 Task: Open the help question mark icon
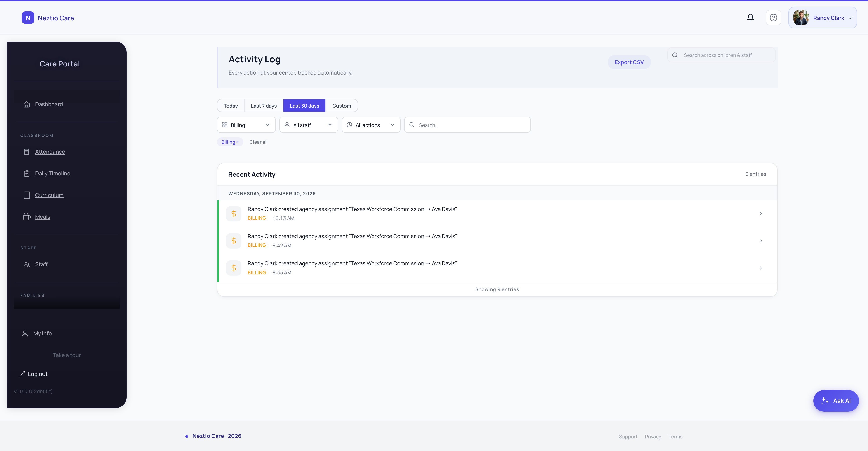(x=773, y=18)
